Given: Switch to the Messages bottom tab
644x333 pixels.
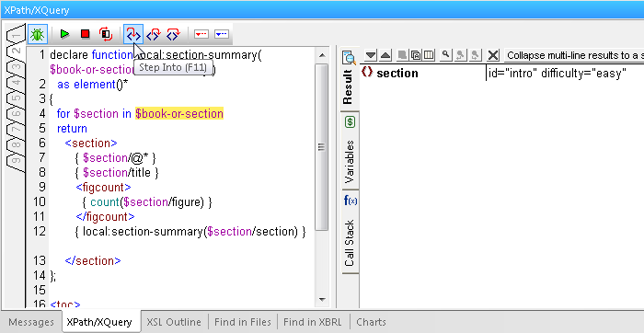Looking at the screenshot, I should pos(31,322).
